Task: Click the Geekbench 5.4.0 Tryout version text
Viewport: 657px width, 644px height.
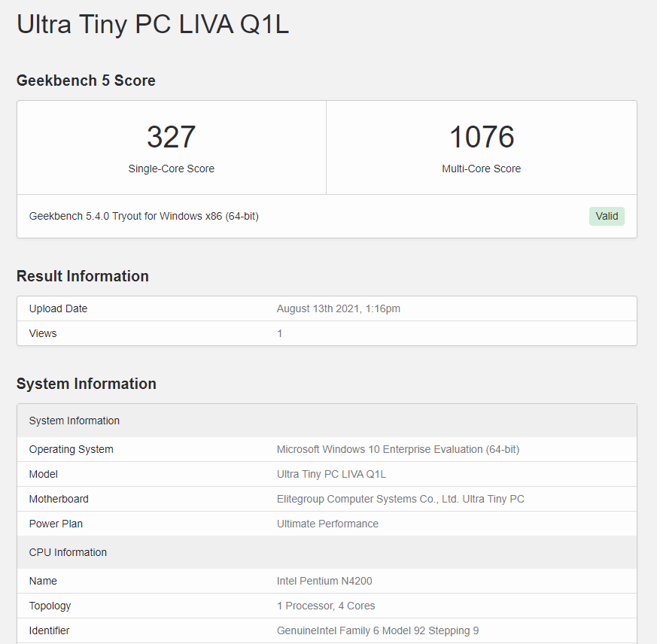Action: 144,216
